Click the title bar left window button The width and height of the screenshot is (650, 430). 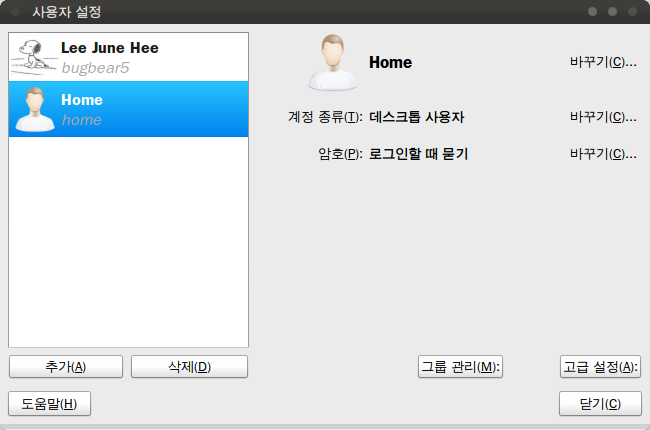click(16, 11)
